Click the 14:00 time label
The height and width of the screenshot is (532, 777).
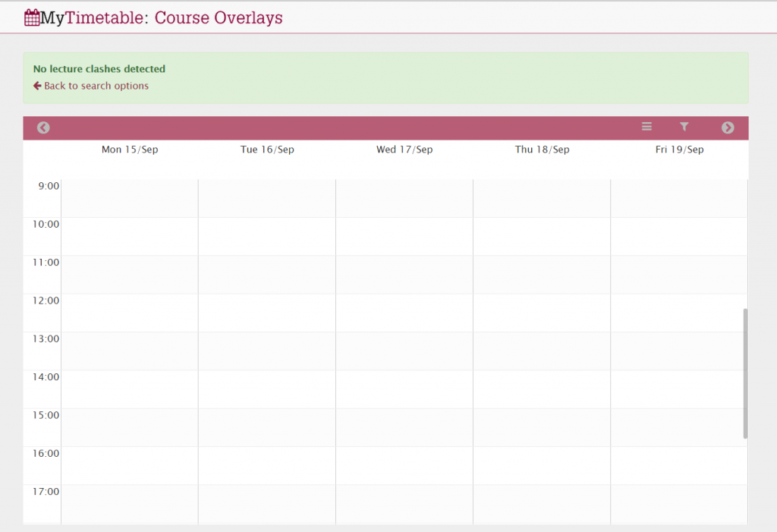pyautogui.click(x=46, y=377)
